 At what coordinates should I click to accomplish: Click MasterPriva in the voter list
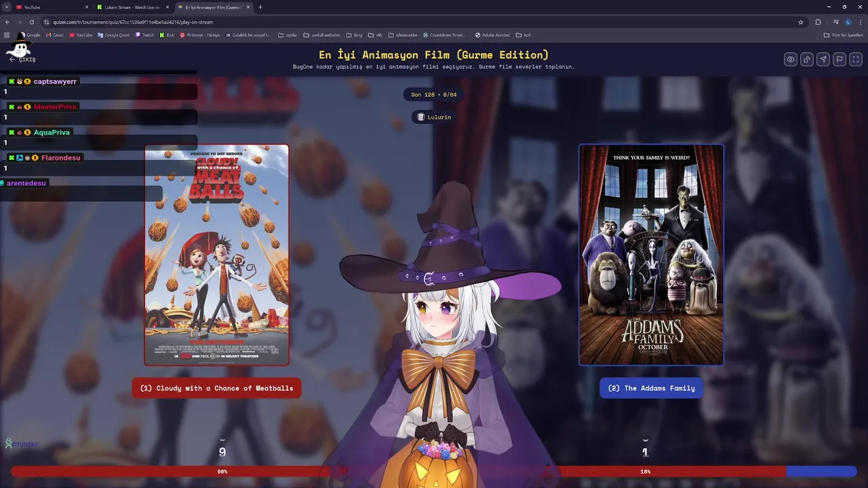(x=55, y=107)
